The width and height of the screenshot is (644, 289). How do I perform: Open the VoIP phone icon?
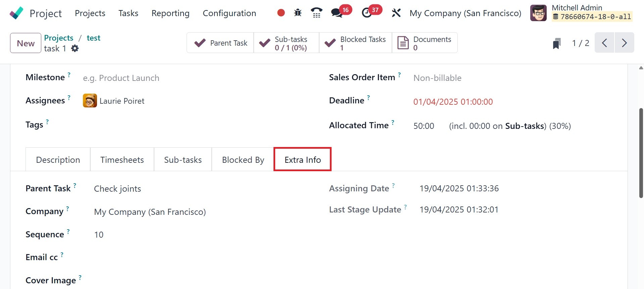(x=316, y=13)
